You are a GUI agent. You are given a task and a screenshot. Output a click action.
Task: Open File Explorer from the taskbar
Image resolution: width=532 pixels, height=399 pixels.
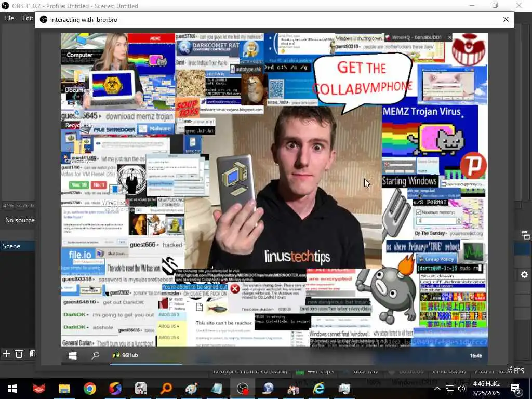[64, 389]
